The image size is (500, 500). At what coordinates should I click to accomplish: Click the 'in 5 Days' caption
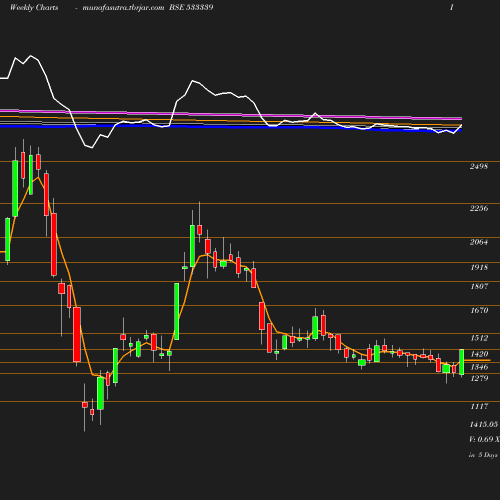[483, 455]
